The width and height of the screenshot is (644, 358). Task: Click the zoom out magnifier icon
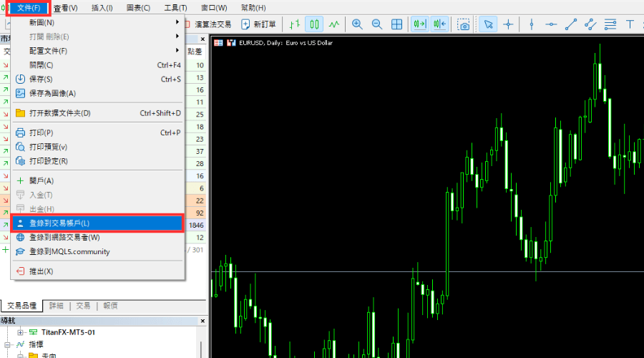[x=376, y=24]
